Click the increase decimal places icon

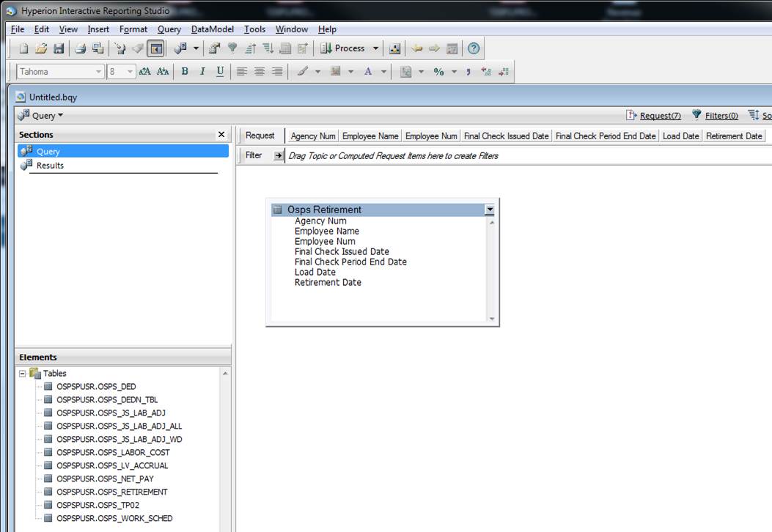coord(486,72)
